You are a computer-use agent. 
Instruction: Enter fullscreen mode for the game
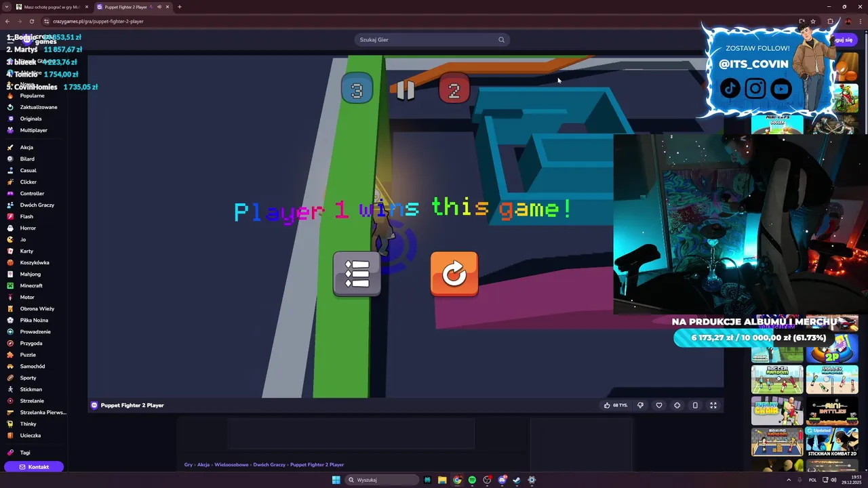[713, 405]
